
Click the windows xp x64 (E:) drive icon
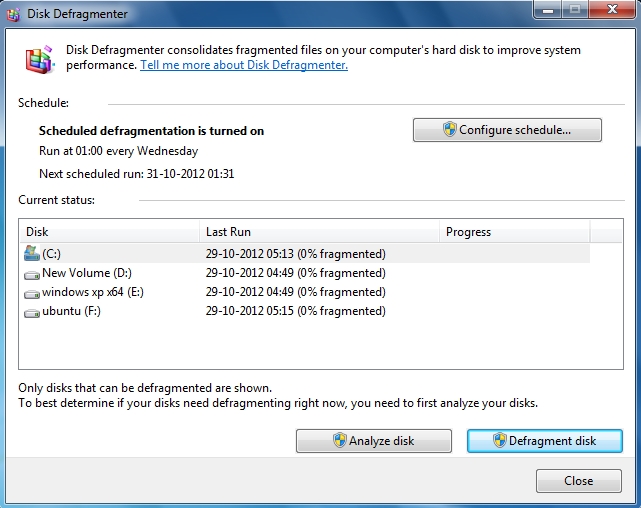31,292
